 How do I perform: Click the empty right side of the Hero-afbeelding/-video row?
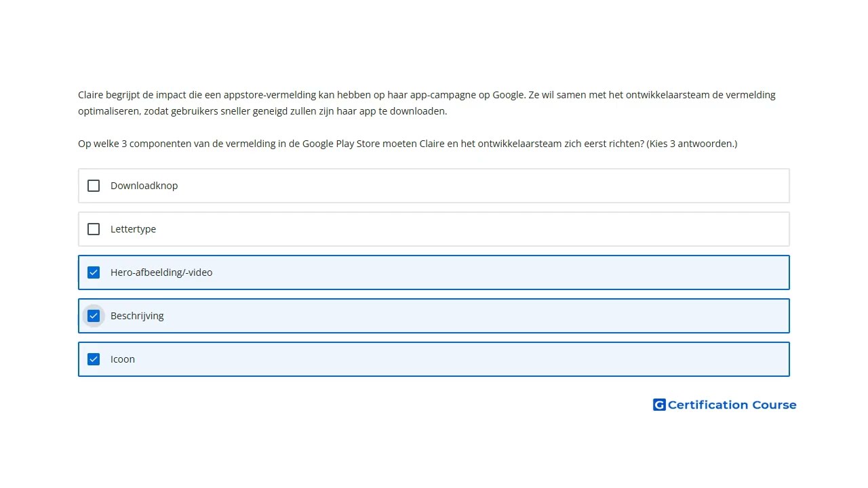610,272
